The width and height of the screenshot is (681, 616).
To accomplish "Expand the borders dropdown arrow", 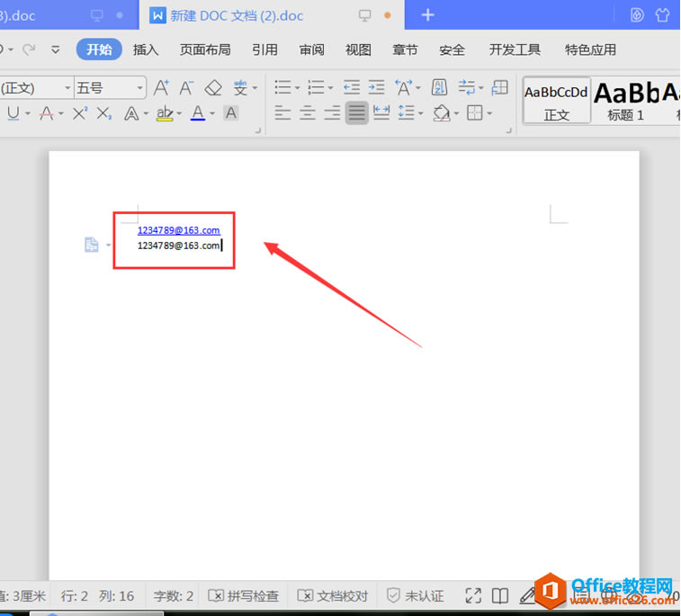I will pos(489,113).
